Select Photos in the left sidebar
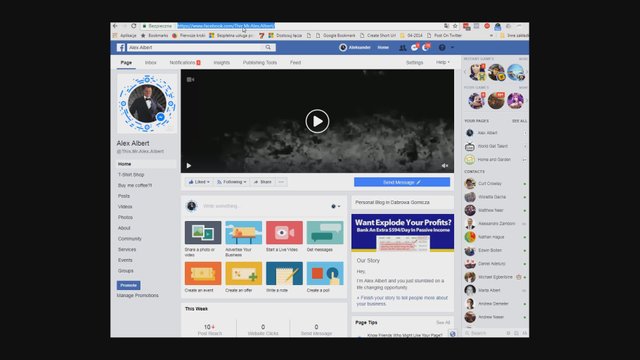The height and width of the screenshot is (360, 640). click(125, 217)
